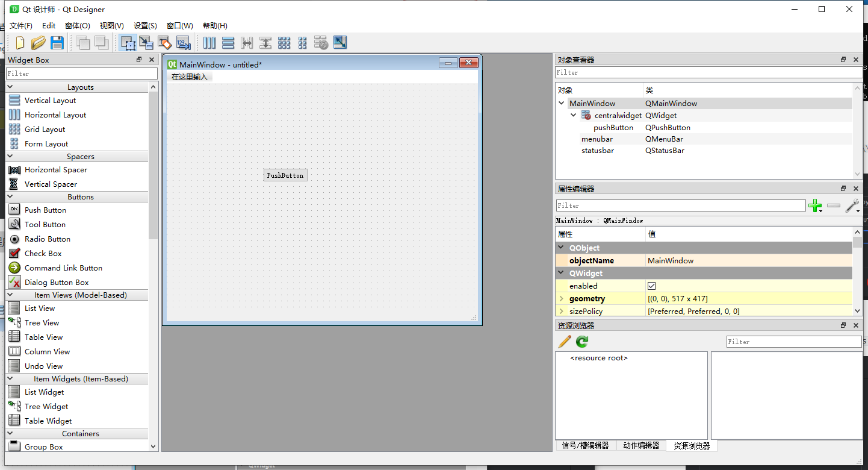Expand the geometry property row
The image size is (868, 470).
point(562,299)
